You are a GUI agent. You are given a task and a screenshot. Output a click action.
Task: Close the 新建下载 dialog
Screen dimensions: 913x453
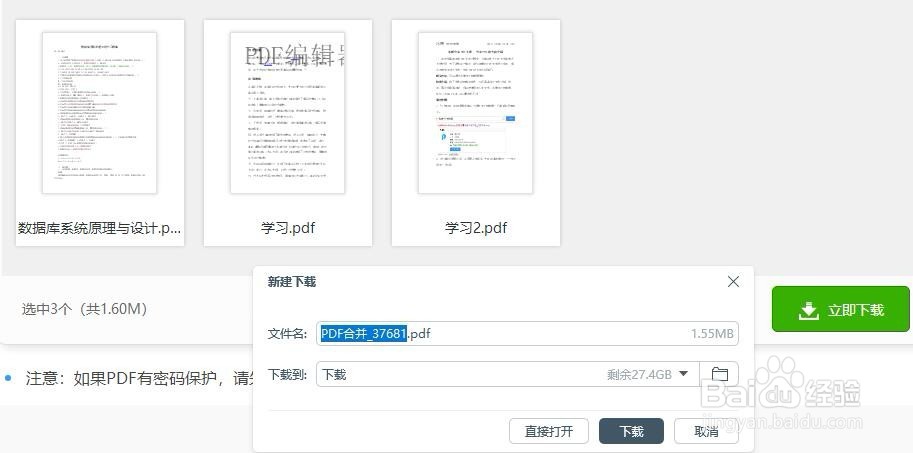click(x=733, y=282)
